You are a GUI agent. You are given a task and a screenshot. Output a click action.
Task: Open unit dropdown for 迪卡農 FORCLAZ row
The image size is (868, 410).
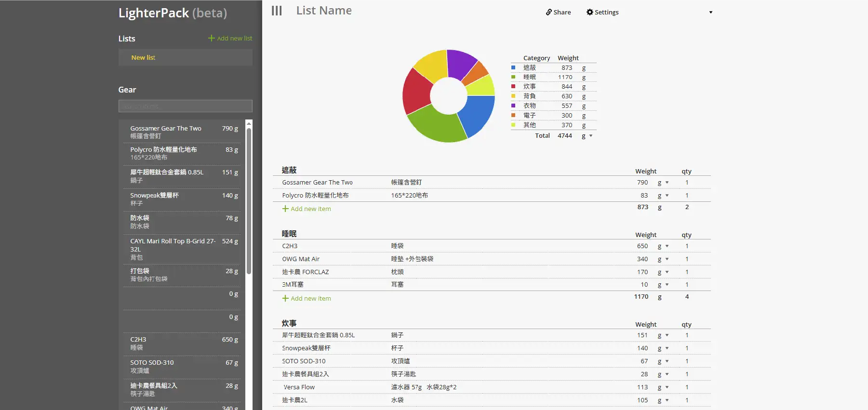(667, 272)
